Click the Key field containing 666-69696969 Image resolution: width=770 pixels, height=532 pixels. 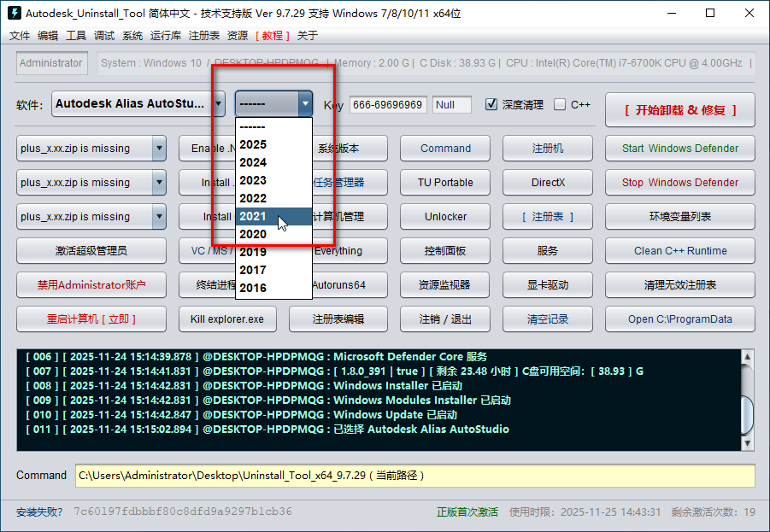click(x=388, y=104)
